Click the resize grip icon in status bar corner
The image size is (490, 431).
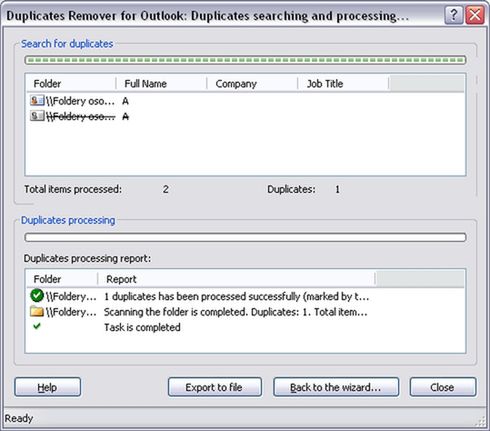[x=480, y=421]
